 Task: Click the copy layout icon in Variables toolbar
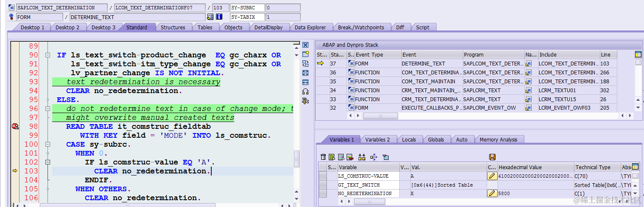click(386, 157)
